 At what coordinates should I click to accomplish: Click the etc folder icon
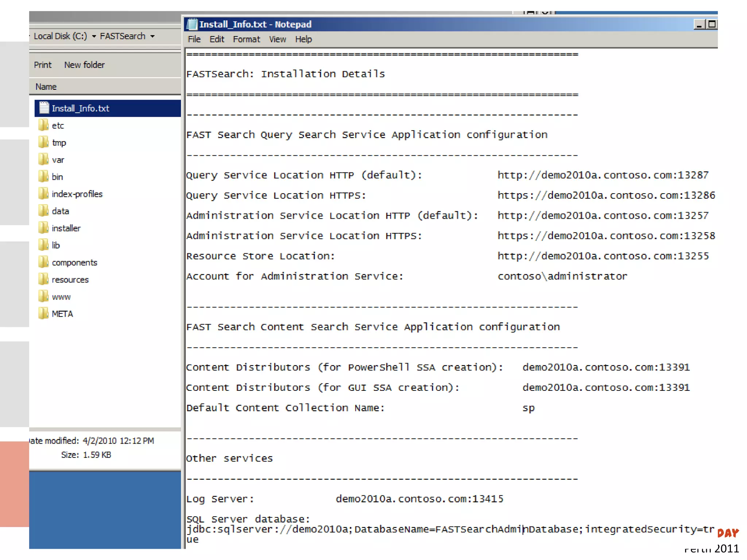(43, 125)
